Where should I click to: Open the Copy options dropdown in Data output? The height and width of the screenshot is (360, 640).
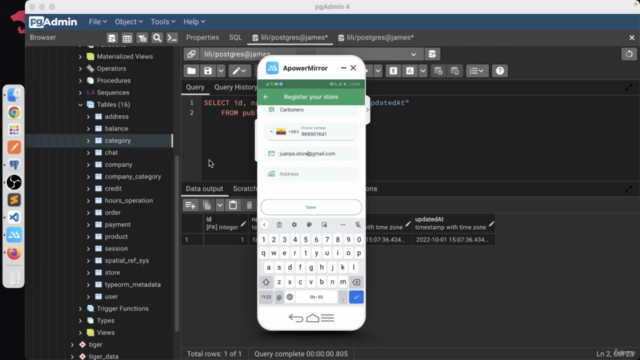220,205
